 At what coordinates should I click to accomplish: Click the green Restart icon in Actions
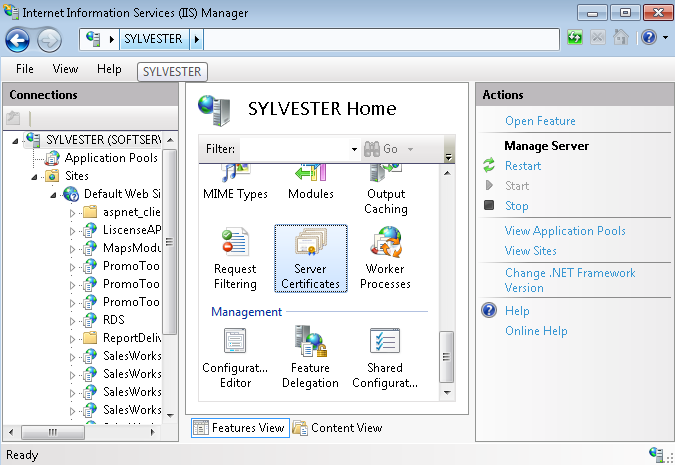[x=489, y=165]
